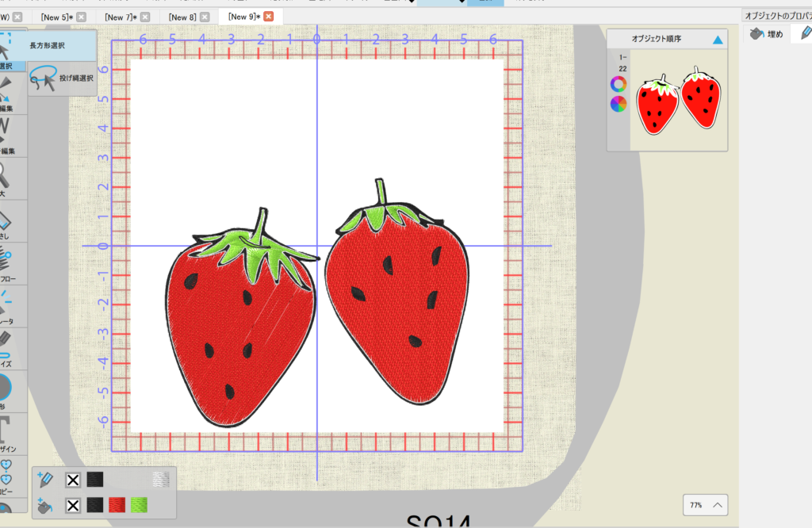Screen dimensions: 812x528
Task: Close the [New 9]* tab
Action: 268,17
